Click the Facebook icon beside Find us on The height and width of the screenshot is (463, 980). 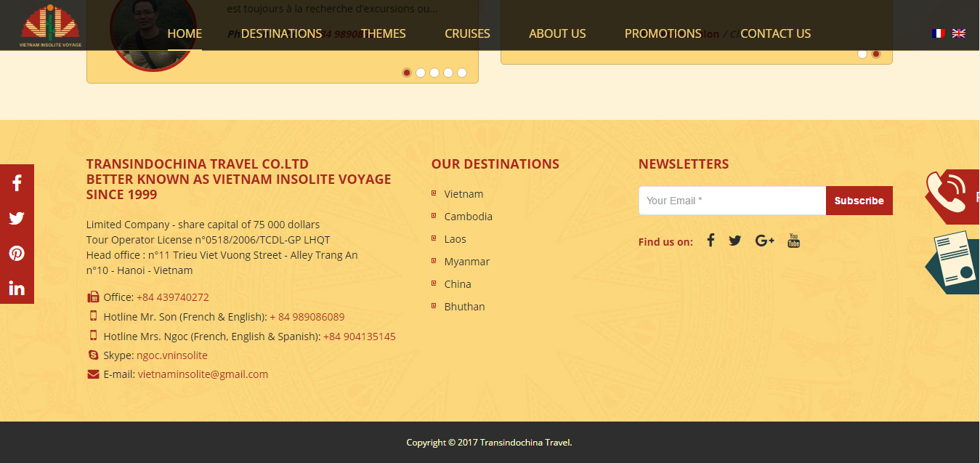click(x=710, y=241)
